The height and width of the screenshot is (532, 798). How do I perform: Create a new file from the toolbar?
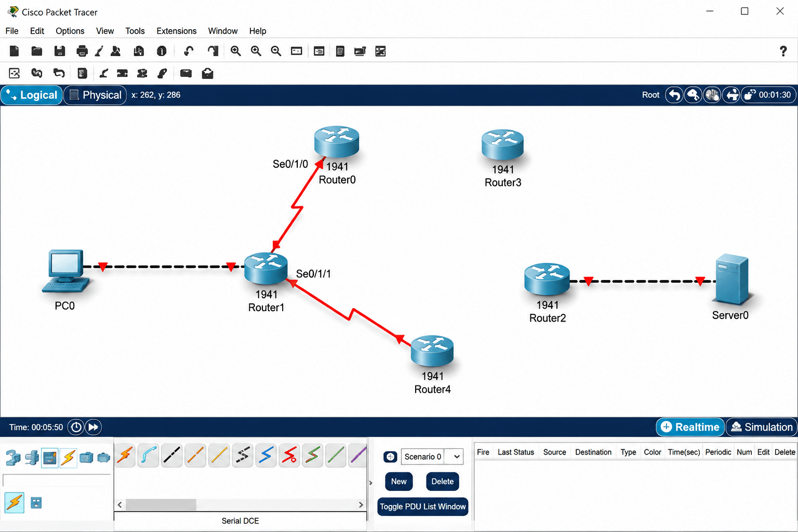pyautogui.click(x=15, y=51)
